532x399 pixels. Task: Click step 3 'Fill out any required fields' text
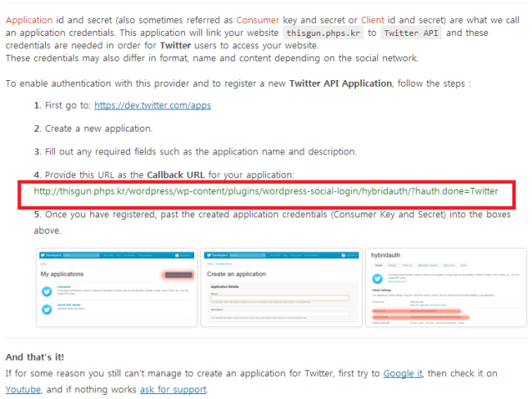coord(201,152)
